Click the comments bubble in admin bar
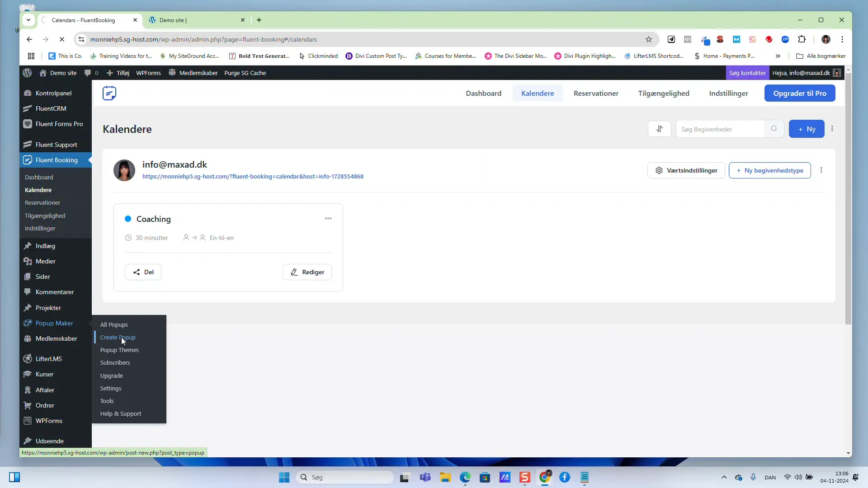 [x=89, y=73]
